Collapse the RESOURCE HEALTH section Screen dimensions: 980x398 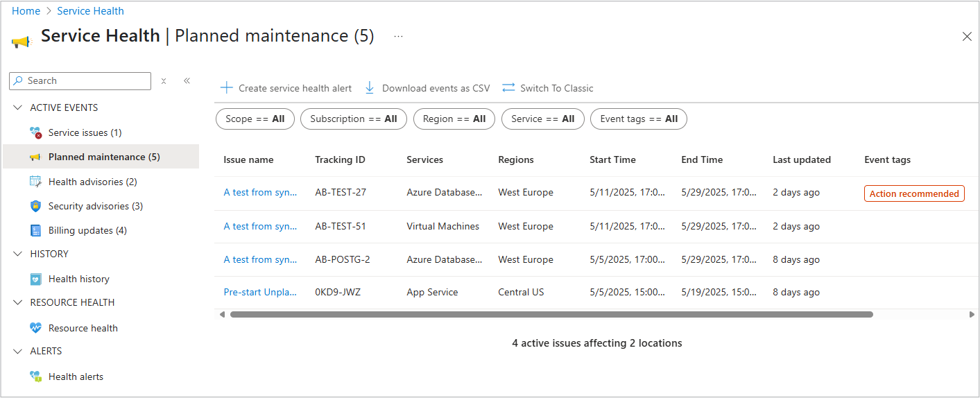18,302
